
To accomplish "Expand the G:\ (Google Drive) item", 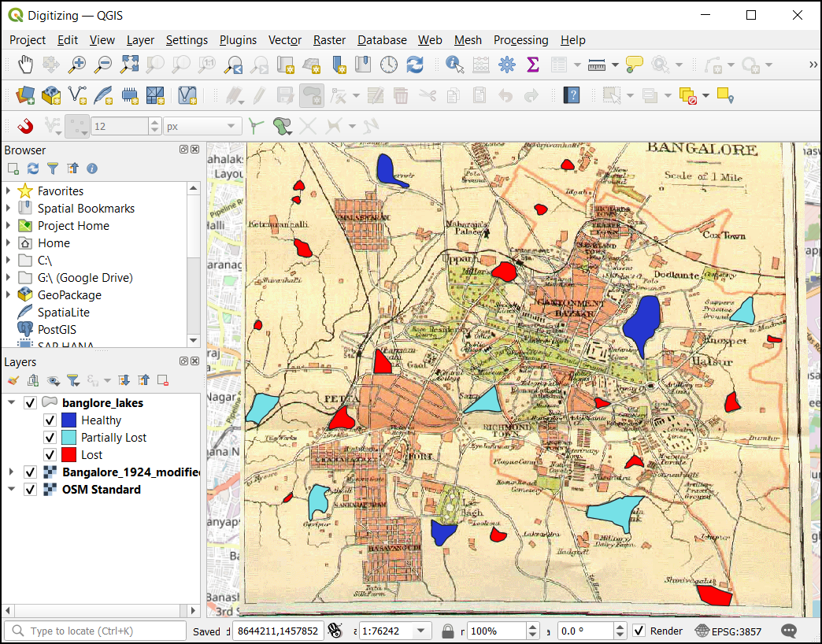I will pos(9,277).
